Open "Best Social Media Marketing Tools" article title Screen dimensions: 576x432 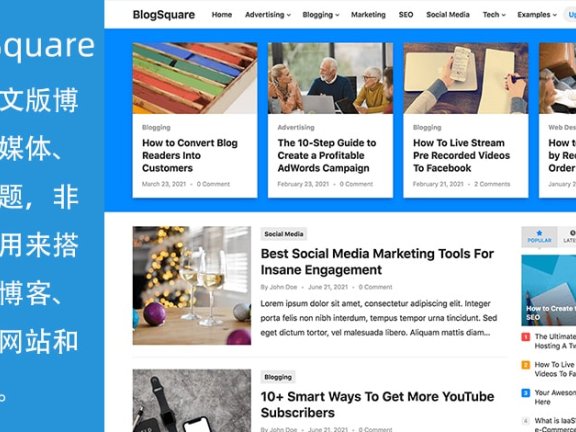pyautogui.click(x=377, y=262)
